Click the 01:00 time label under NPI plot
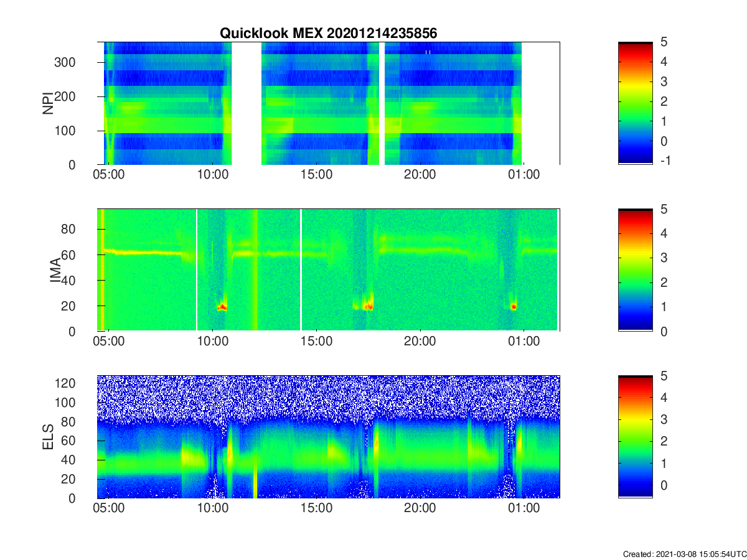The height and width of the screenshot is (560, 747). click(x=524, y=176)
